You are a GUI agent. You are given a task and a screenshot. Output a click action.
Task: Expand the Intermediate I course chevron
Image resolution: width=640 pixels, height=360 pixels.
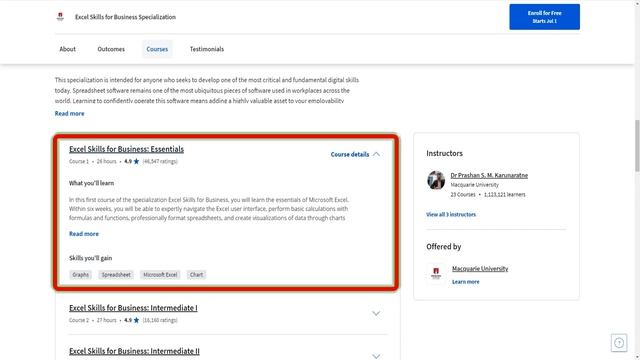click(376, 313)
